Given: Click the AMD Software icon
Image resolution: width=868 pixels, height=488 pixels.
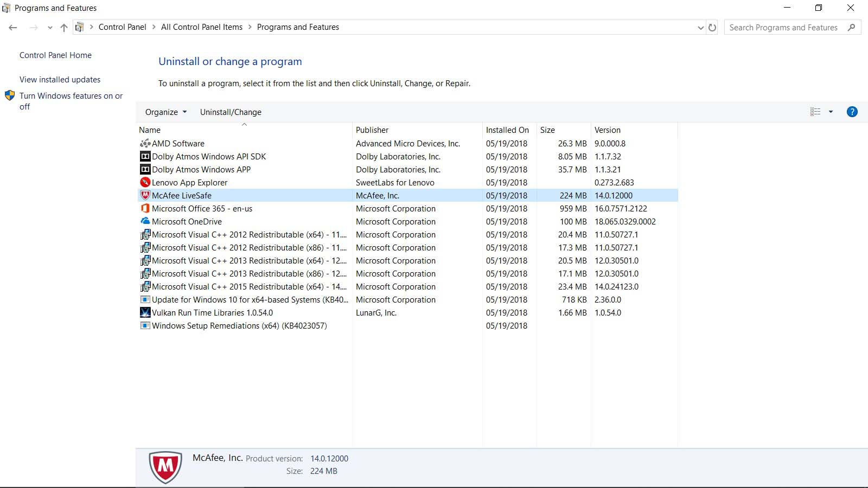Looking at the screenshot, I should [145, 144].
